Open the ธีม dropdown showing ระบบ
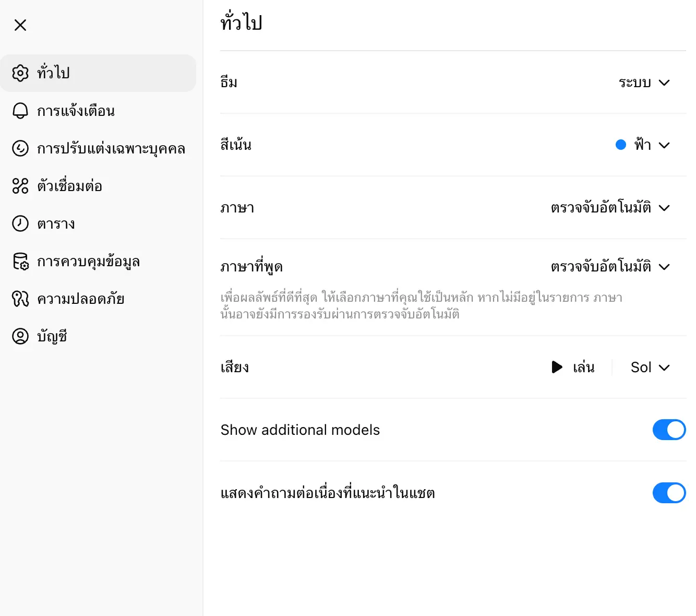The image size is (696, 616). click(x=644, y=82)
